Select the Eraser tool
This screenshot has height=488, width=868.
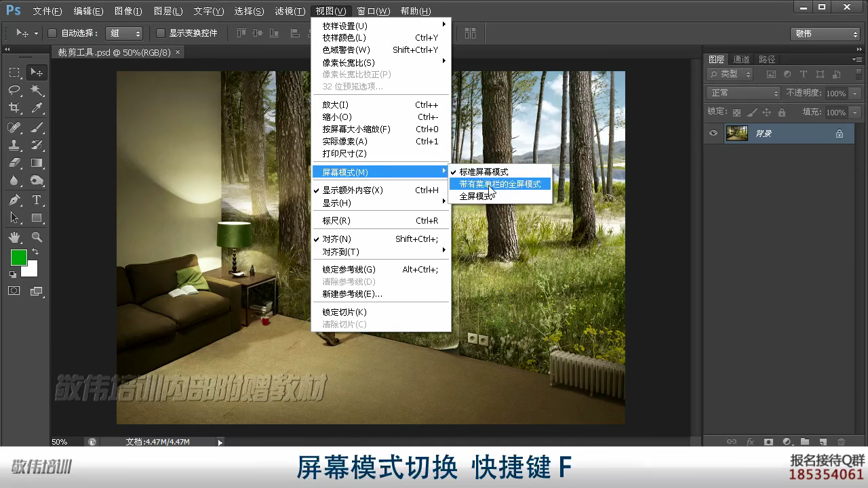(14, 163)
